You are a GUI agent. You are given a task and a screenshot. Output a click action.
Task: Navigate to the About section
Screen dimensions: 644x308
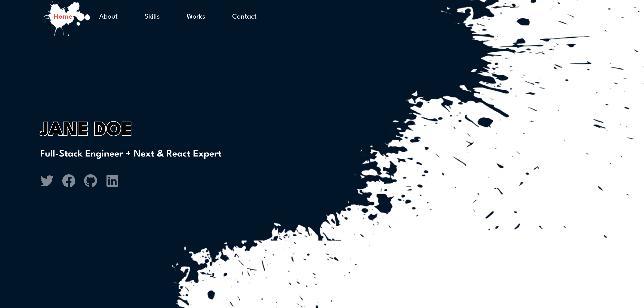click(x=108, y=17)
